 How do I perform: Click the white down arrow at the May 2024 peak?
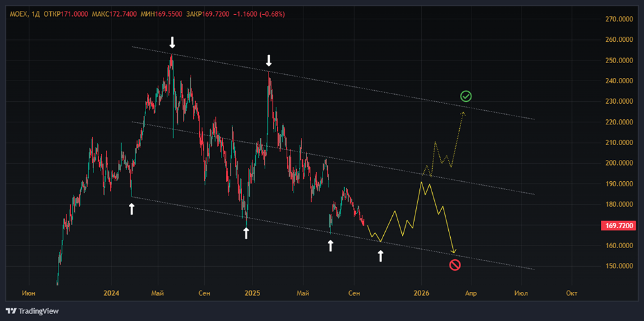(173, 41)
